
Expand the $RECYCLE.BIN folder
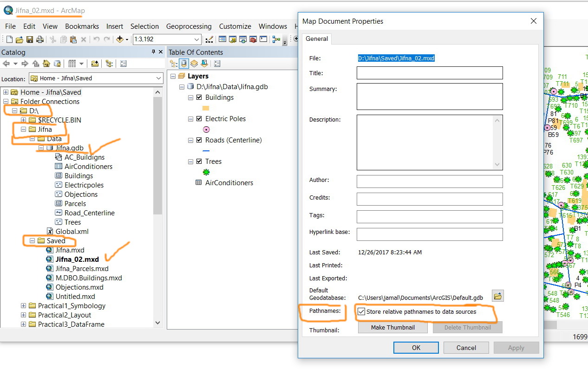(x=23, y=120)
